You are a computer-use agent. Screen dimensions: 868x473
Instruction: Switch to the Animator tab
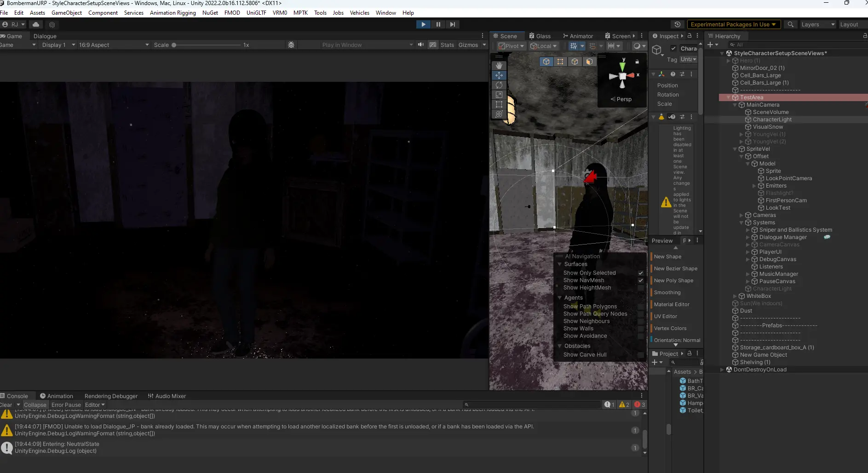(578, 36)
